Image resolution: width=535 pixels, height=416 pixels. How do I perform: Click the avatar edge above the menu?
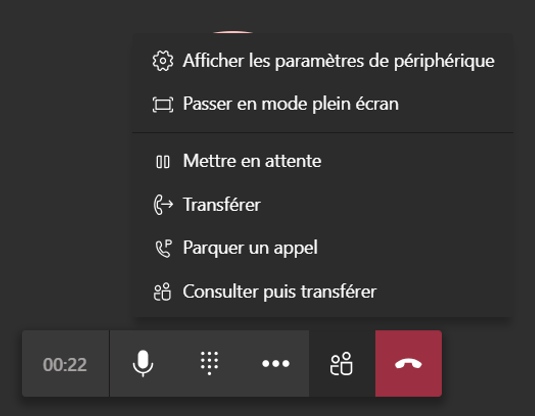click(233, 32)
